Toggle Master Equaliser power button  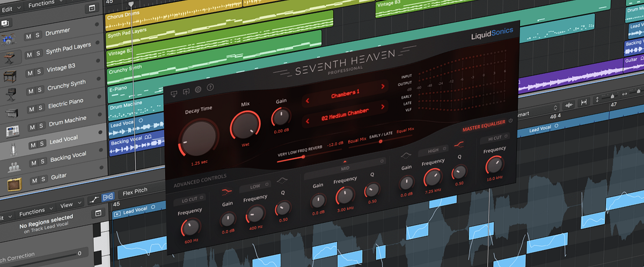click(x=510, y=121)
